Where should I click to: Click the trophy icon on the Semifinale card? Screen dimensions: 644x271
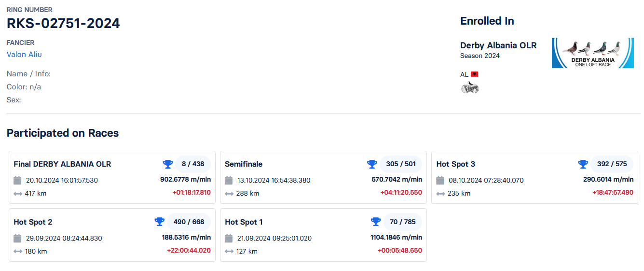coord(372,164)
